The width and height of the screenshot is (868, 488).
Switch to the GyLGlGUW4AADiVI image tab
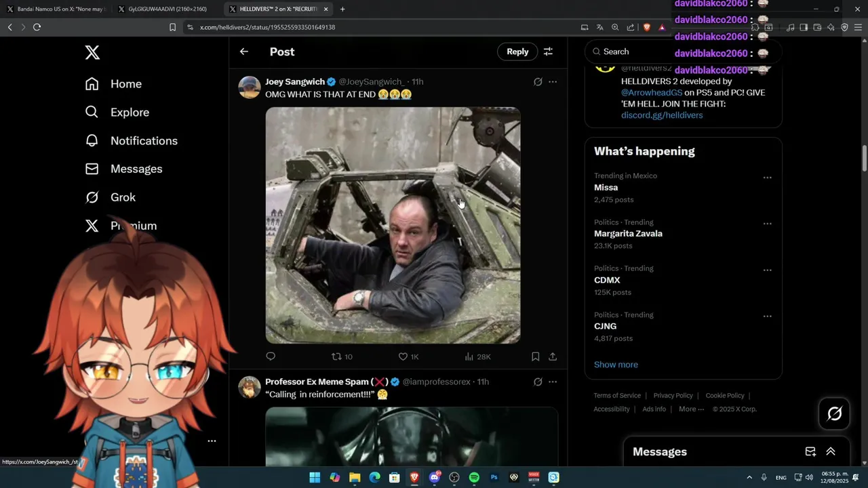[166, 9]
